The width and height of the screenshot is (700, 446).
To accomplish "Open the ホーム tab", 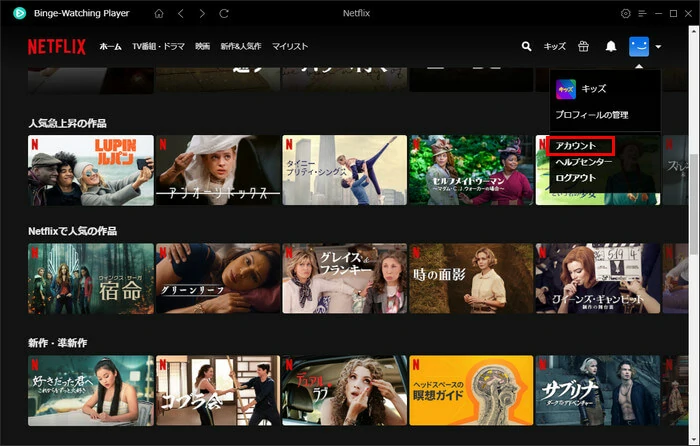I will (110, 46).
